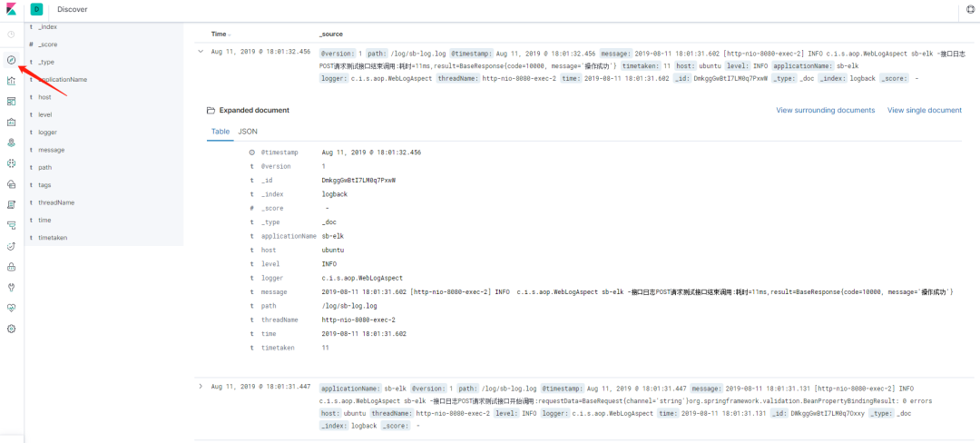Open Dev Tools wrench icon
Screen dimensions: 980x443
tap(11, 288)
